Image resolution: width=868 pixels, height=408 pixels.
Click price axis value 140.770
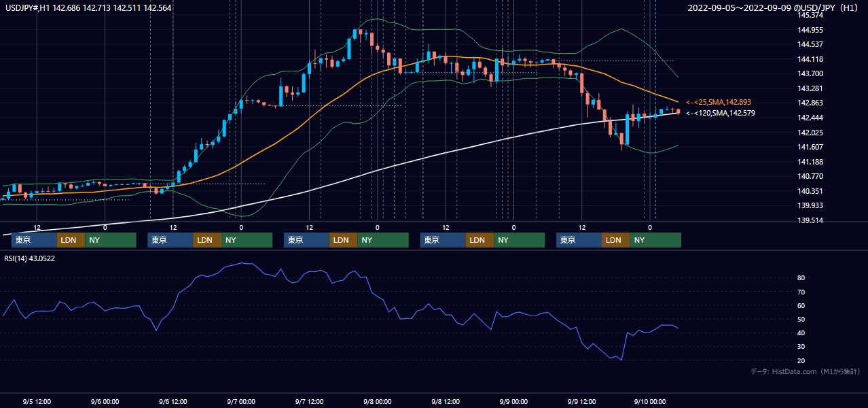(810, 176)
